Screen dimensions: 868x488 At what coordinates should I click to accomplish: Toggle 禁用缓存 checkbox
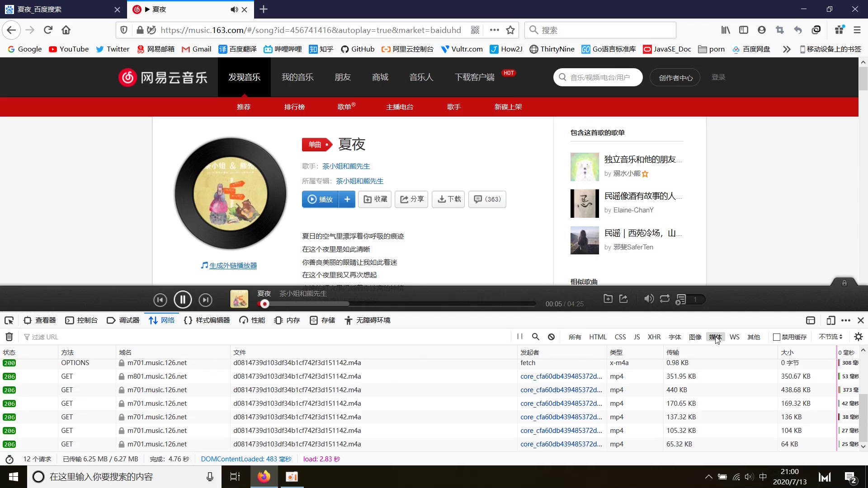coord(777,337)
